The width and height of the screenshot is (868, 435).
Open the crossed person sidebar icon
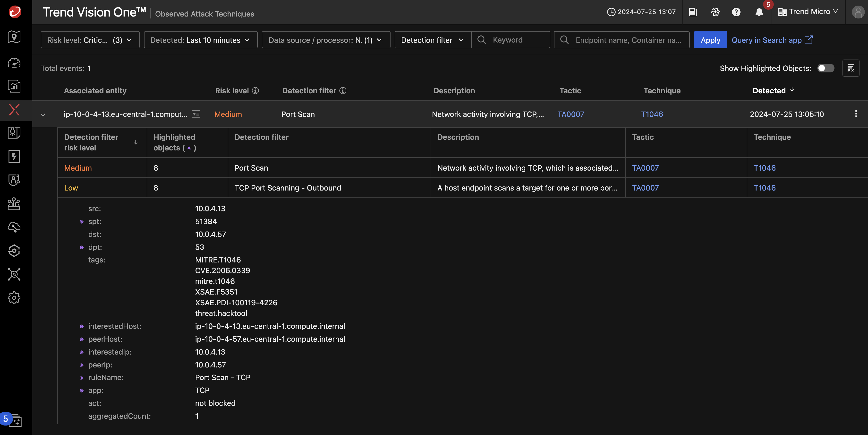click(14, 274)
